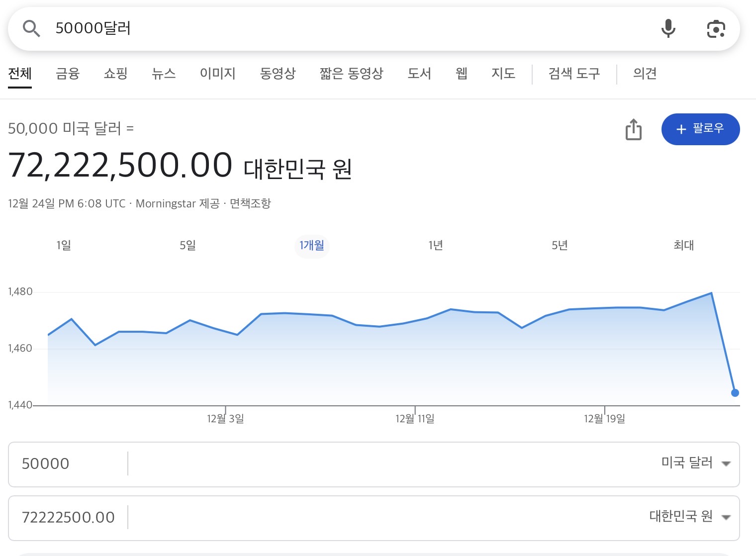Click the magnifying glass search icon

(31, 29)
